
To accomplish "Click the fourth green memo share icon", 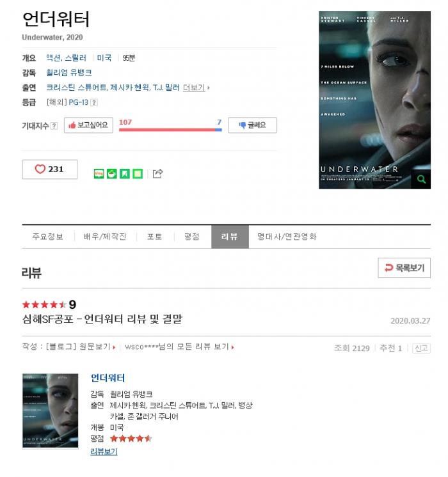I will pos(138,174).
